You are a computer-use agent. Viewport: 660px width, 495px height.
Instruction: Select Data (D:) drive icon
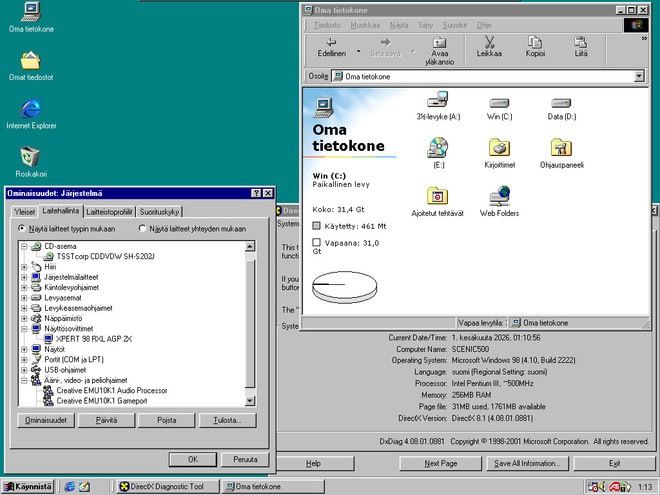[x=561, y=109]
